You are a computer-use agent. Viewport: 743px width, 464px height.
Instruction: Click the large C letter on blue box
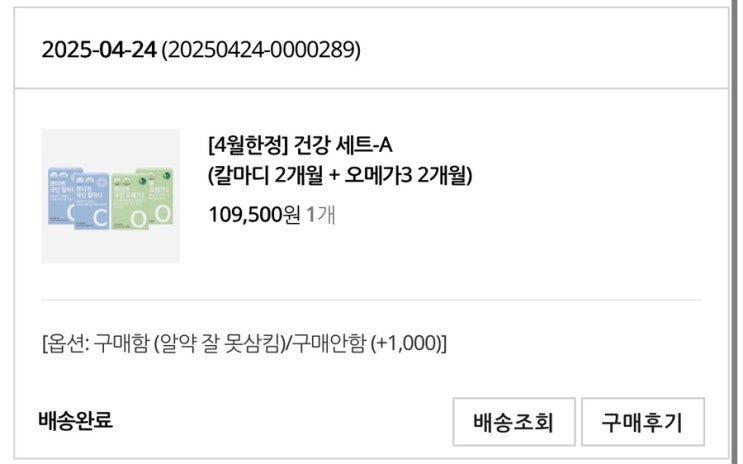tap(100, 216)
